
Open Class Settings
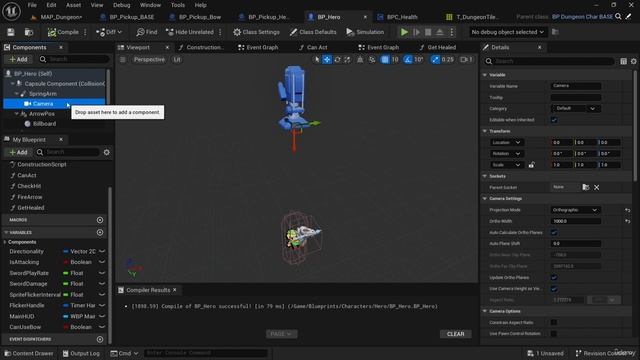[x=256, y=32]
